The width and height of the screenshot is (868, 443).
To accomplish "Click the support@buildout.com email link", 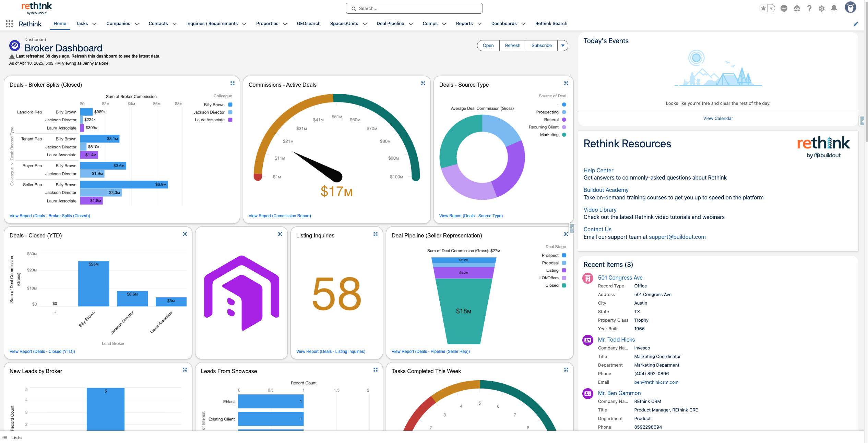I will click(x=677, y=237).
